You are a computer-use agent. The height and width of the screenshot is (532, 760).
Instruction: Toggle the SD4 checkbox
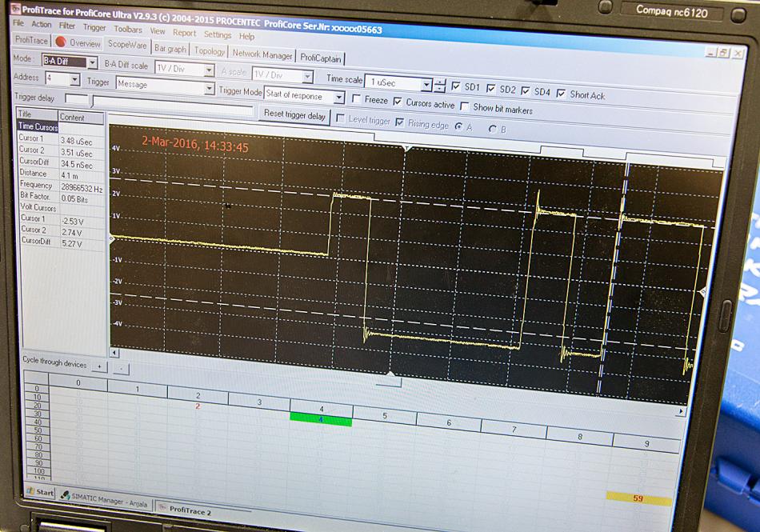526,90
